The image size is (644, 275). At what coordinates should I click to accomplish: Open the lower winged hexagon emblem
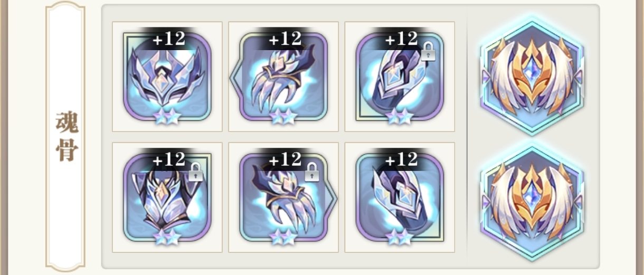pyautogui.click(x=532, y=202)
